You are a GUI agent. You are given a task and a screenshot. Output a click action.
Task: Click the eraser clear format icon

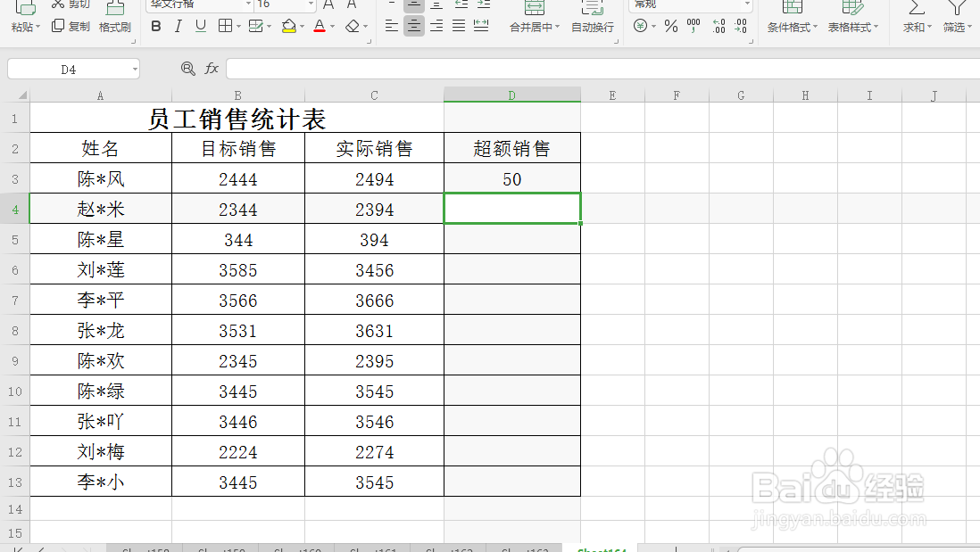coord(353,26)
